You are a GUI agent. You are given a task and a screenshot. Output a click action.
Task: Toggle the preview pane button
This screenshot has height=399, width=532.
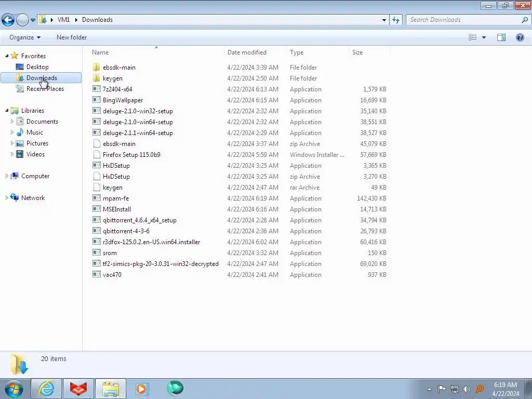tap(501, 37)
